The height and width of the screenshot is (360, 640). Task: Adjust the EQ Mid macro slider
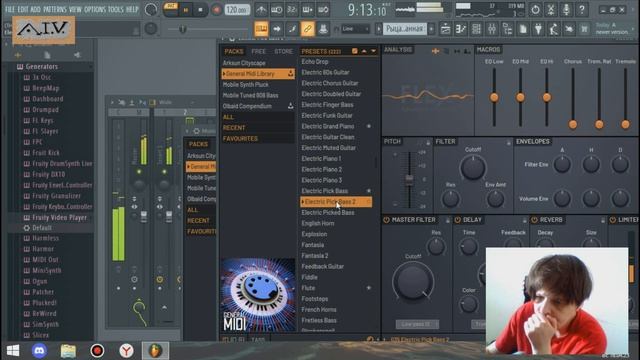[520, 97]
